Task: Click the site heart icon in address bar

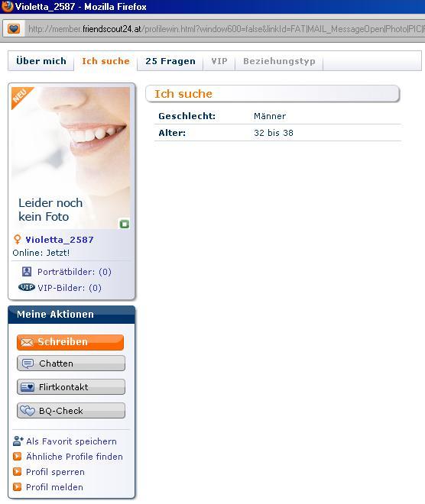Action: (14, 29)
